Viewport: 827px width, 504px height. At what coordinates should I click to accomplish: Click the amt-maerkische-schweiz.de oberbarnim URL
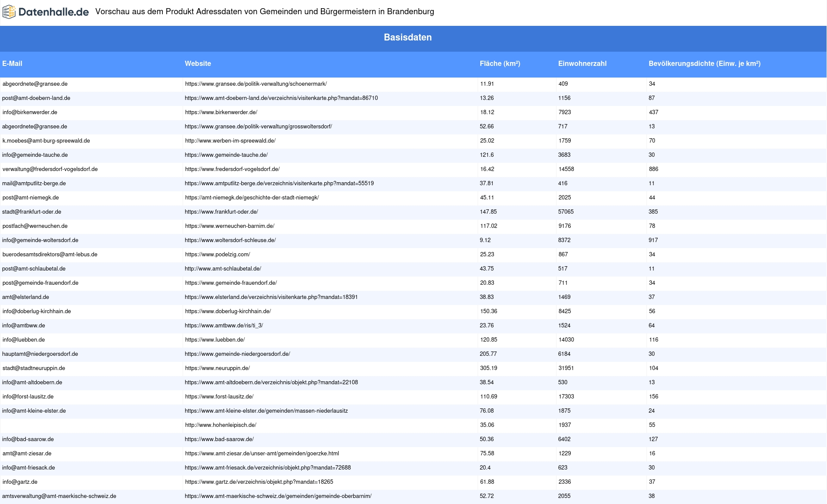point(278,496)
